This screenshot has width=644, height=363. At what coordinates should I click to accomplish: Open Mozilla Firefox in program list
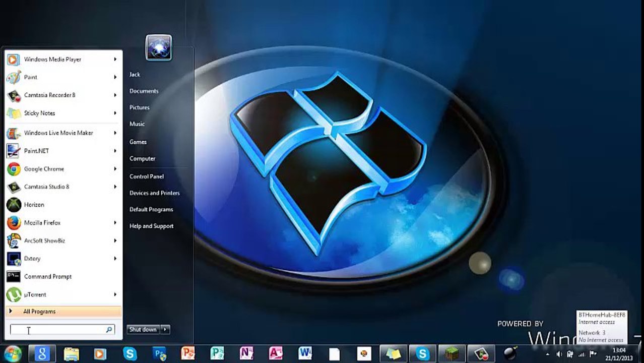63,223
